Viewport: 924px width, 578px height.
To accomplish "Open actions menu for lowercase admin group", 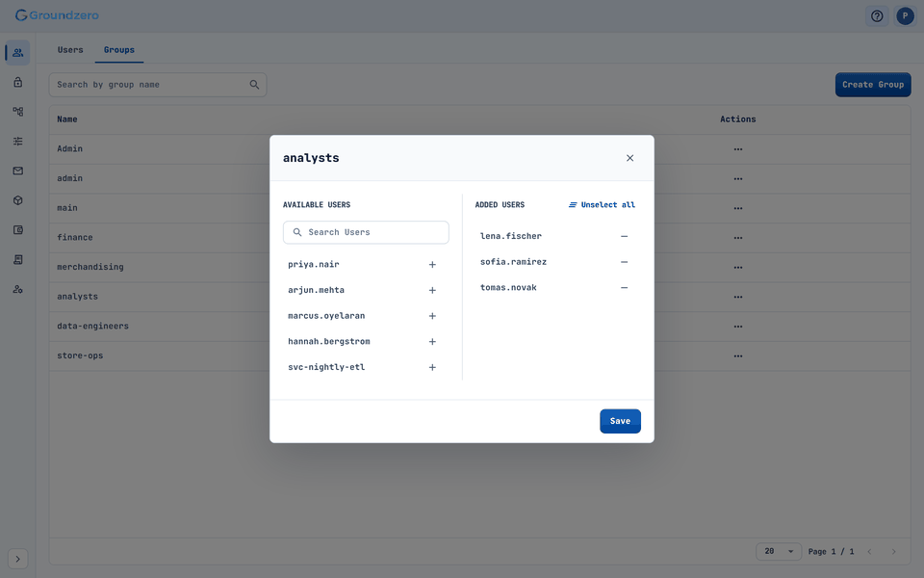I will point(738,179).
